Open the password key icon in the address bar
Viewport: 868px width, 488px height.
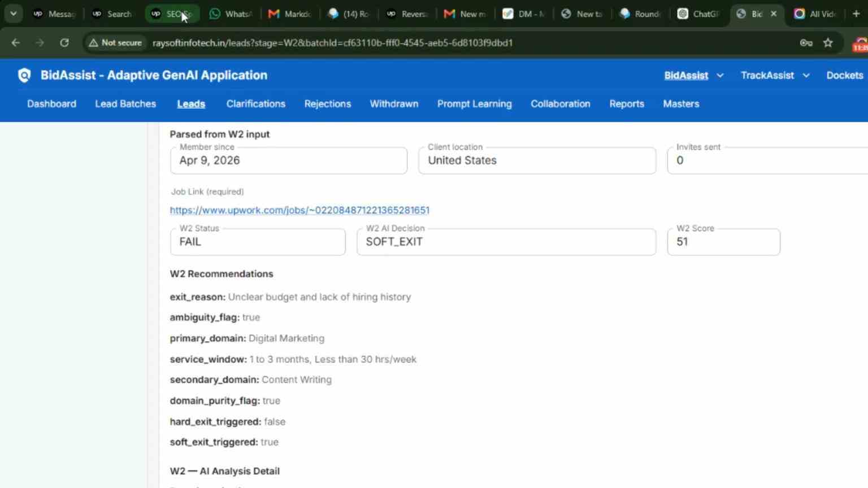tap(806, 43)
